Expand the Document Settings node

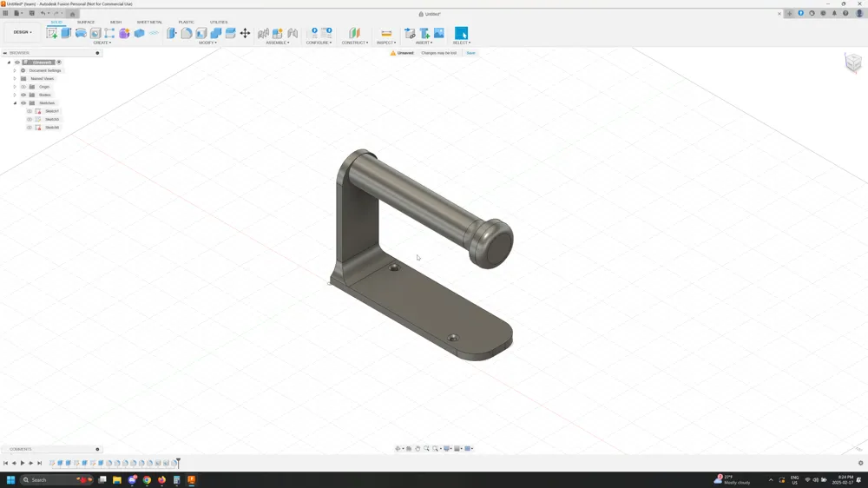(15, 70)
